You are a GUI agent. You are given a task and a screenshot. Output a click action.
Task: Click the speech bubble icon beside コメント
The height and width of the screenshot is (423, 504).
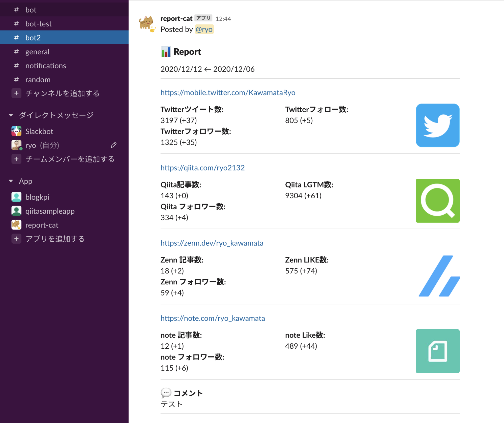coord(166,393)
